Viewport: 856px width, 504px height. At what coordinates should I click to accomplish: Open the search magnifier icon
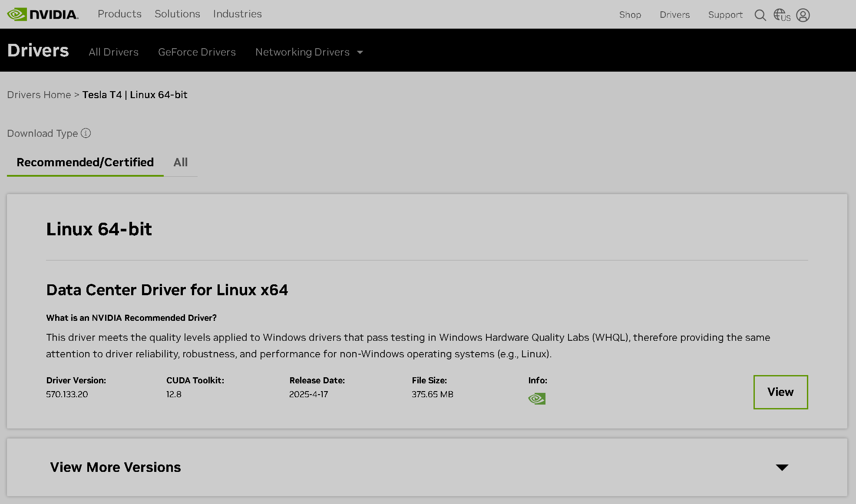[760, 15]
